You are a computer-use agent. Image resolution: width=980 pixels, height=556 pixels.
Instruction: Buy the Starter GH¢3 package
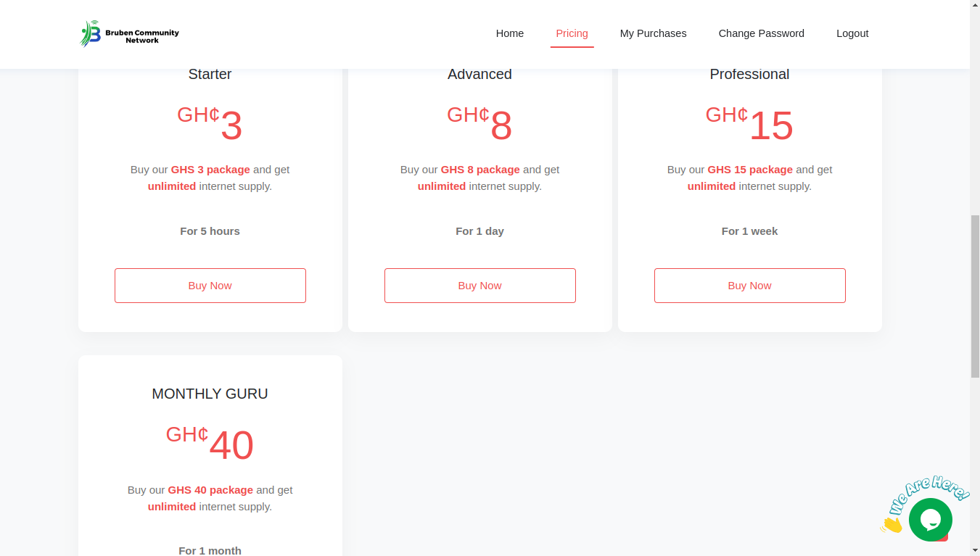coord(210,285)
